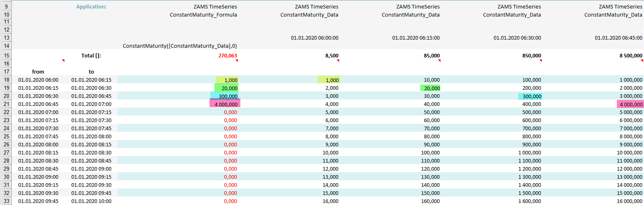Click the total cell showing 8,500

[x=332, y=56]
